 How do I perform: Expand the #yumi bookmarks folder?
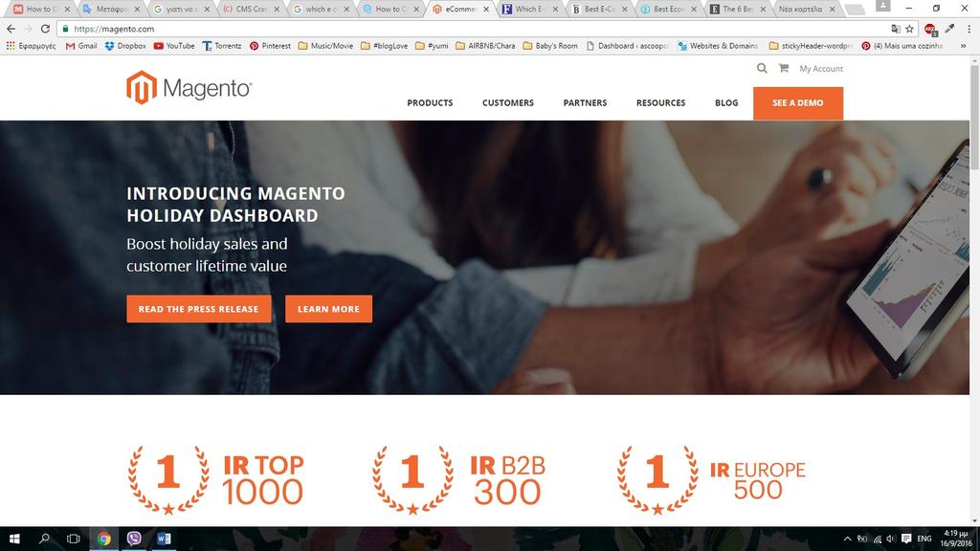tap(432, 46)
